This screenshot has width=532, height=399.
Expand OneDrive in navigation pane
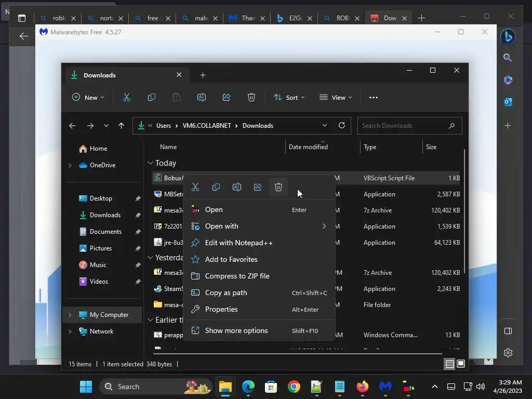pos(70,165)
